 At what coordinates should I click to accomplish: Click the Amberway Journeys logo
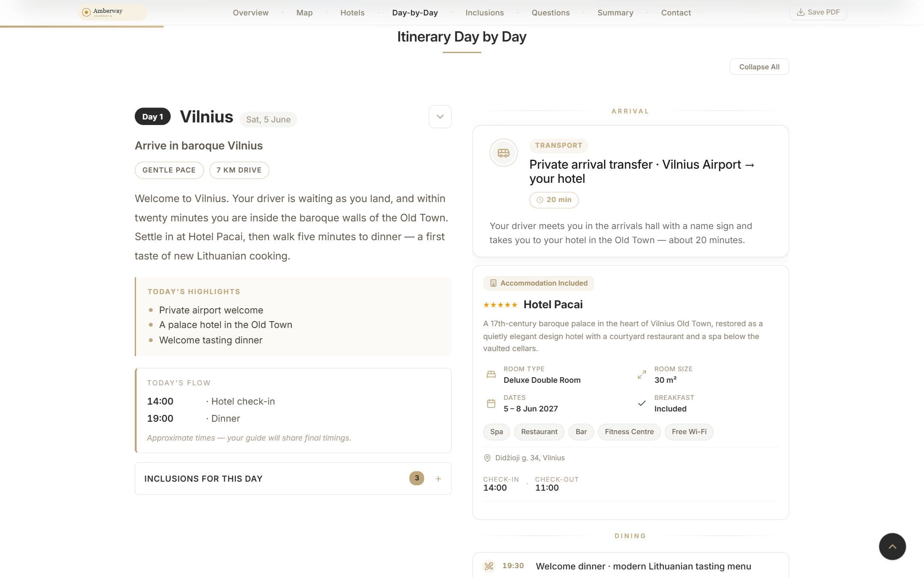pos(112,12)
